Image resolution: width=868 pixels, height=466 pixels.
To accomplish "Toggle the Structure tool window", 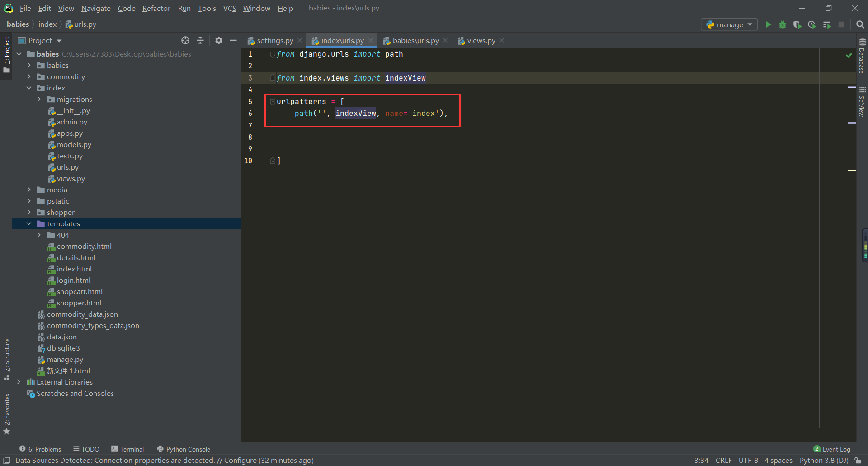I will click(x=6, y=359).
